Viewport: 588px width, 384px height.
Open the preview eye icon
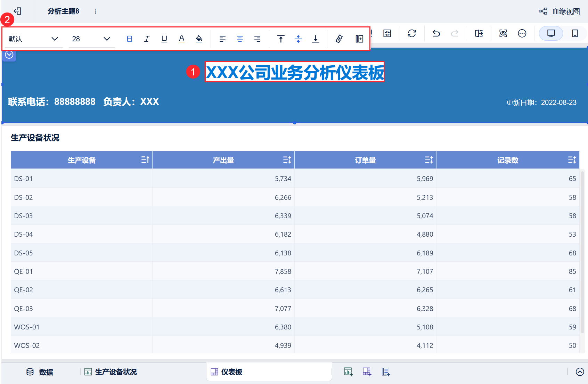[x=503, y=33]
